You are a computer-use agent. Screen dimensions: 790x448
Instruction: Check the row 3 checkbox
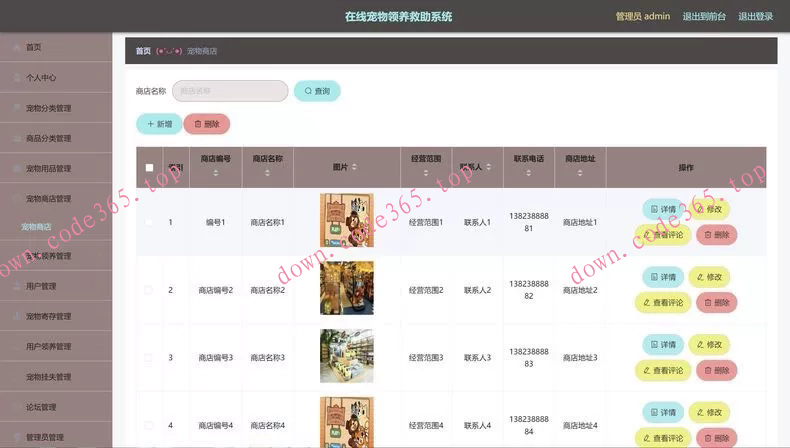[149, 357]
